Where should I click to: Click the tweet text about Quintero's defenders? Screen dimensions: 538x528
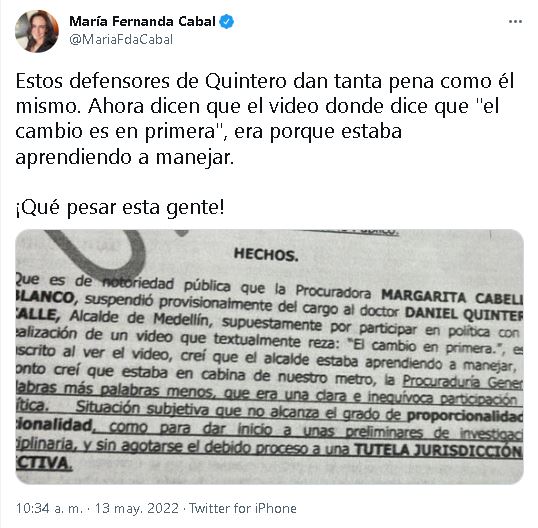[x=264, y=119]
